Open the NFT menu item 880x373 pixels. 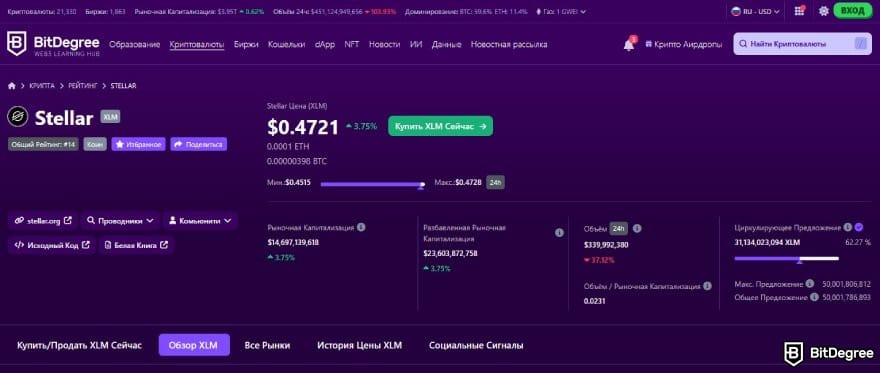click(x=352, y=44)
